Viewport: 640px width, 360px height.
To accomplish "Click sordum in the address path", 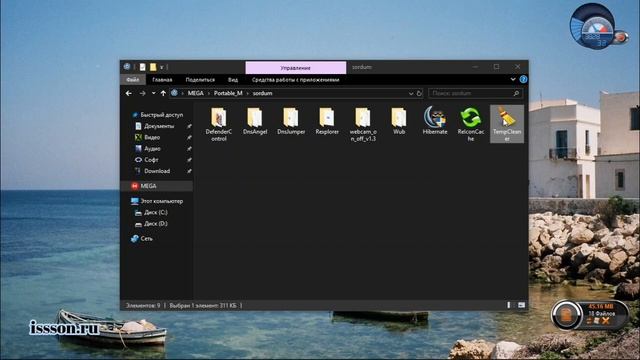I will 262,93.
